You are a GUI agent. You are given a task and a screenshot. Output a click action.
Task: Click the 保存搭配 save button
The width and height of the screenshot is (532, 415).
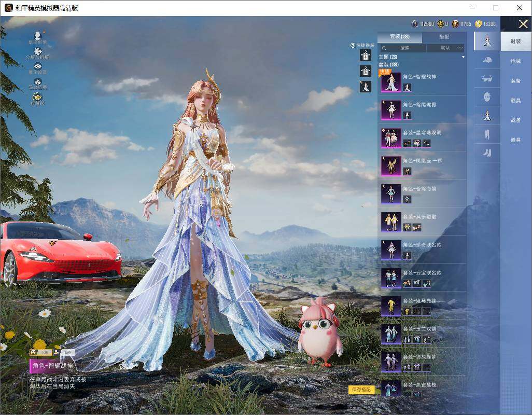(x=361, y=390)
